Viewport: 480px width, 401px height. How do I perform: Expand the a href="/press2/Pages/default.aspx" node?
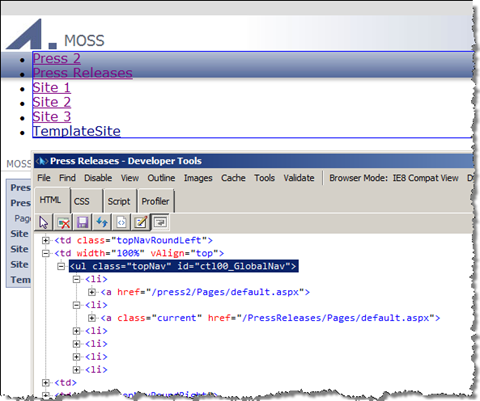pyautogui.click(x=92, y=292)
